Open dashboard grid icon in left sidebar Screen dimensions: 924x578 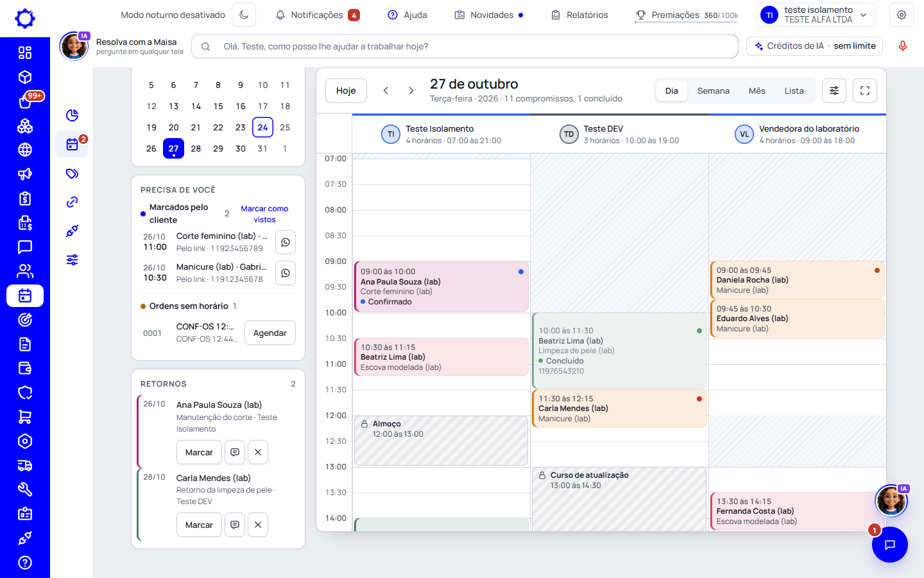pyautogui.click(x=25, y=53)
